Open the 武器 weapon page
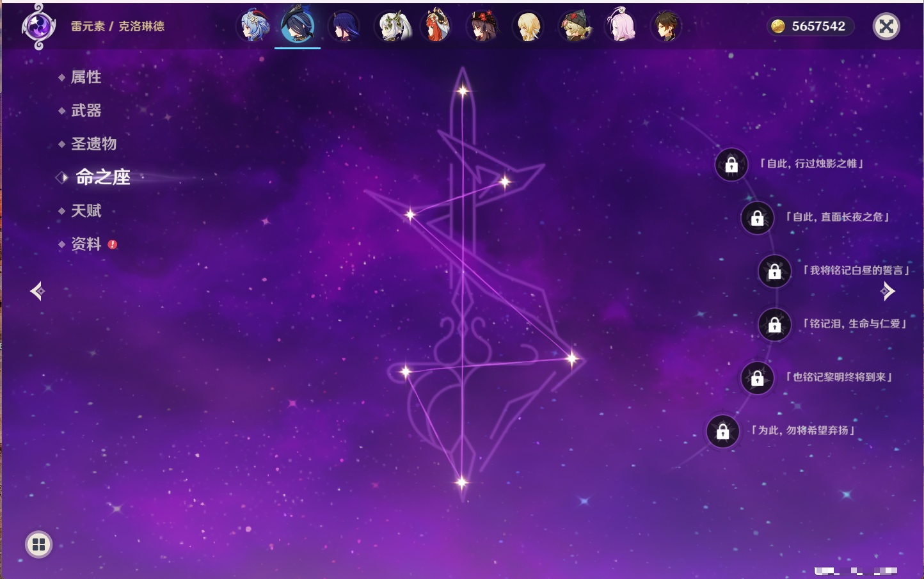 (86, 111)
